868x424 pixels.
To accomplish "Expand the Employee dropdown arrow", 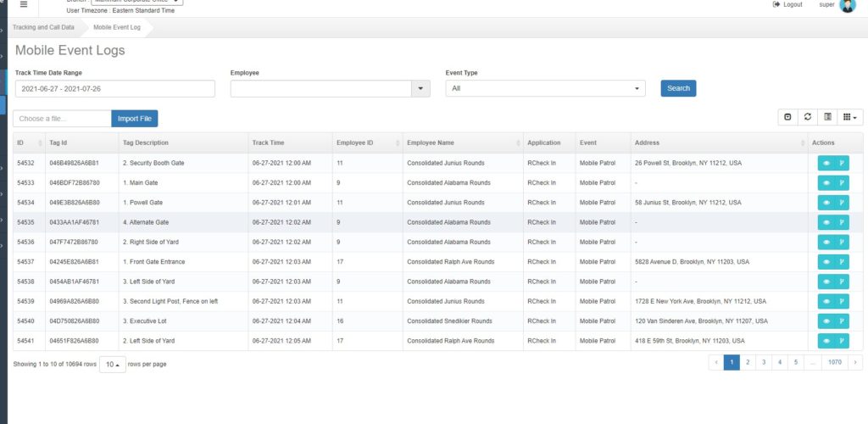I will click(x=421, y=89).
